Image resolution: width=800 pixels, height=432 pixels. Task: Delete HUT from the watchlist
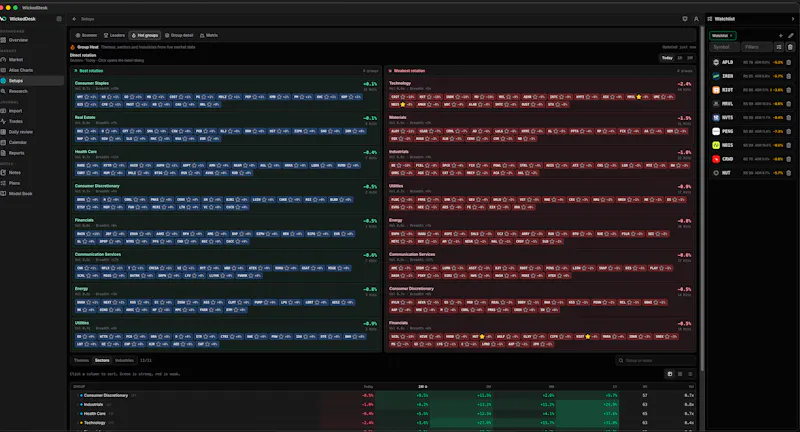tap(789, 173)
